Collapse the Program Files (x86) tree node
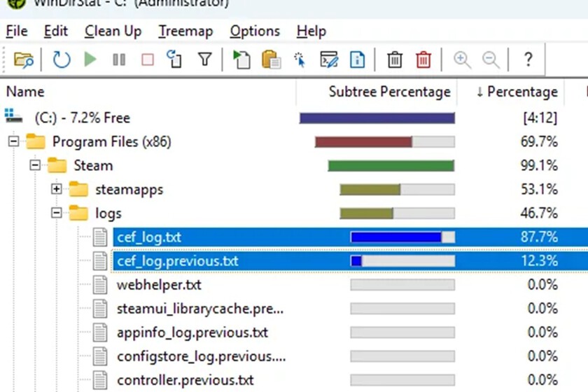Screen dimensions: 588x392 coord(13,141)
